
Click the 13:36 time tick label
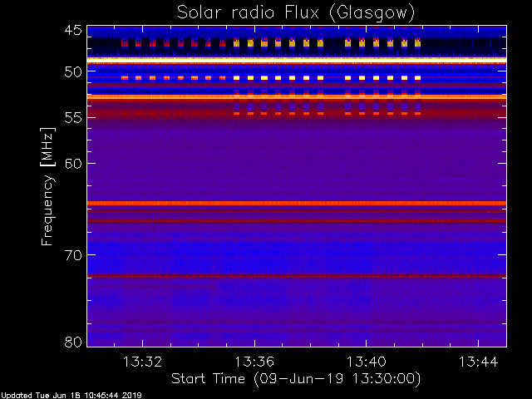pyautogui.click(x=254, y=362)
